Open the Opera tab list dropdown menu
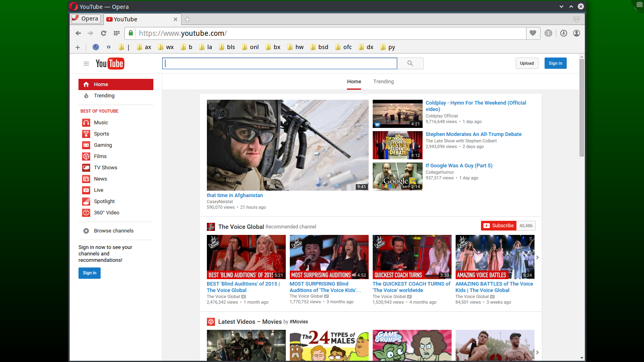Viewport: 644px width, 362px height. (x=576, y=19)
